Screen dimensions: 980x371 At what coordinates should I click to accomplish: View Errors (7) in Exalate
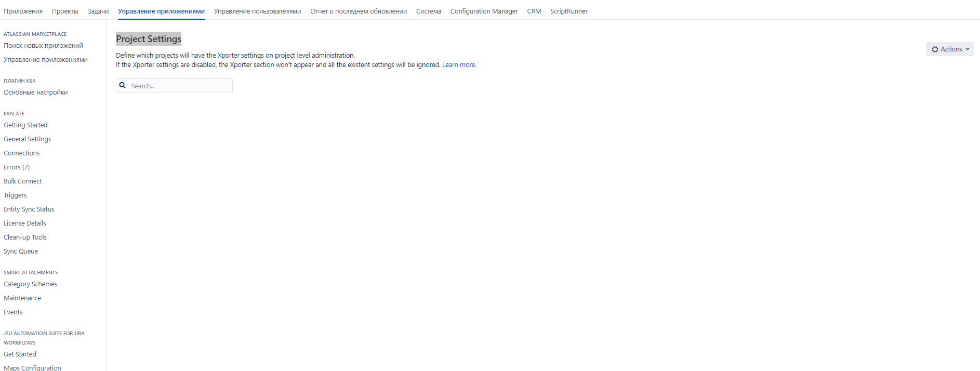coord(17,167)
